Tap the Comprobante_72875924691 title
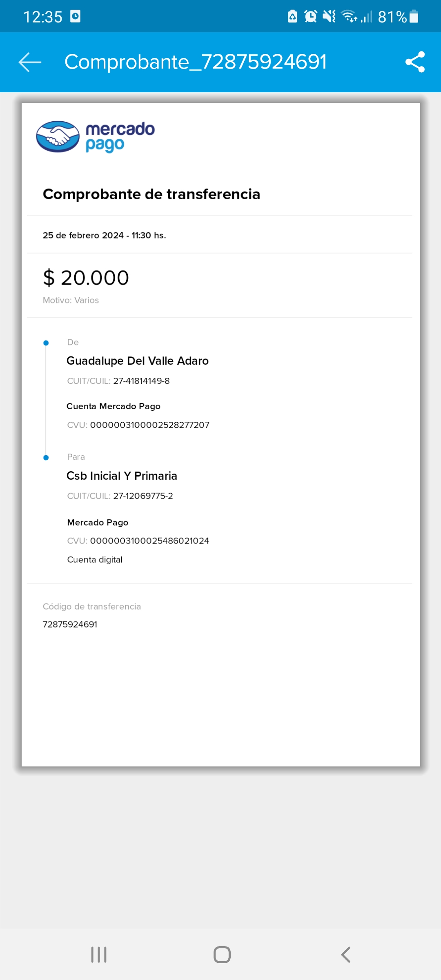This screenshot has width=441, height=980. click(196, 62)
